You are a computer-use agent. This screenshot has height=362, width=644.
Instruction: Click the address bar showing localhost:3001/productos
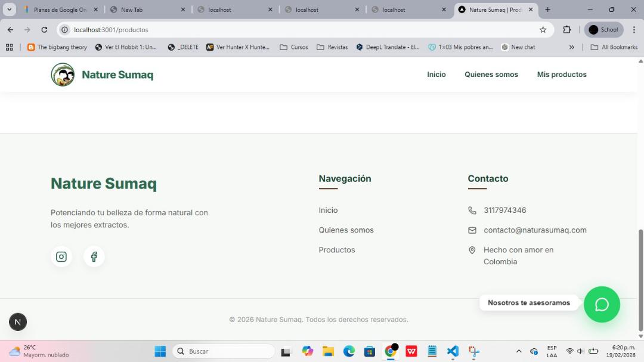click(298, 30)
